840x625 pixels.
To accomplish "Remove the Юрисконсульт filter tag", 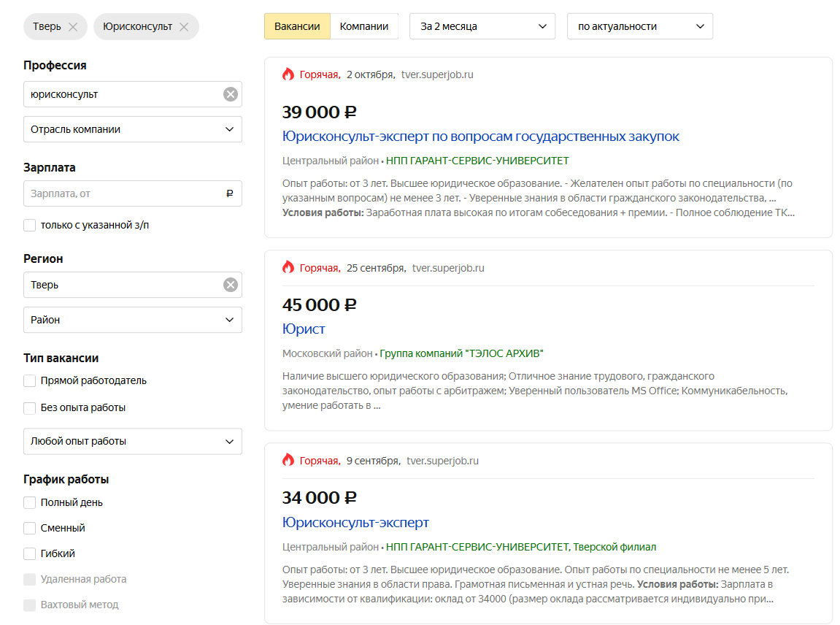I will point(184,27).
